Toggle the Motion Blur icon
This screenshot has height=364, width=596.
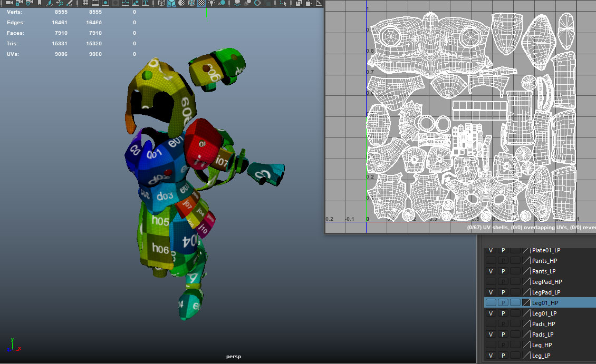point(247,3)
